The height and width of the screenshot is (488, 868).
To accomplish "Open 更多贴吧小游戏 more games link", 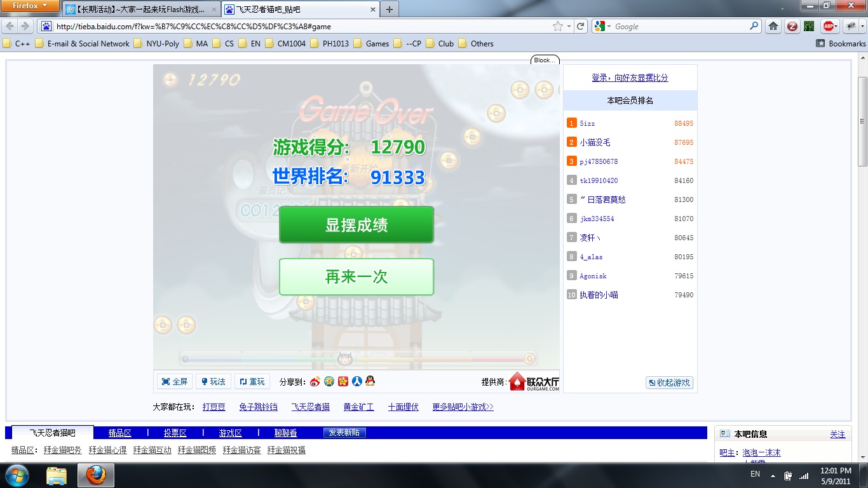I will pyautogui.click(x=463, y=407).
